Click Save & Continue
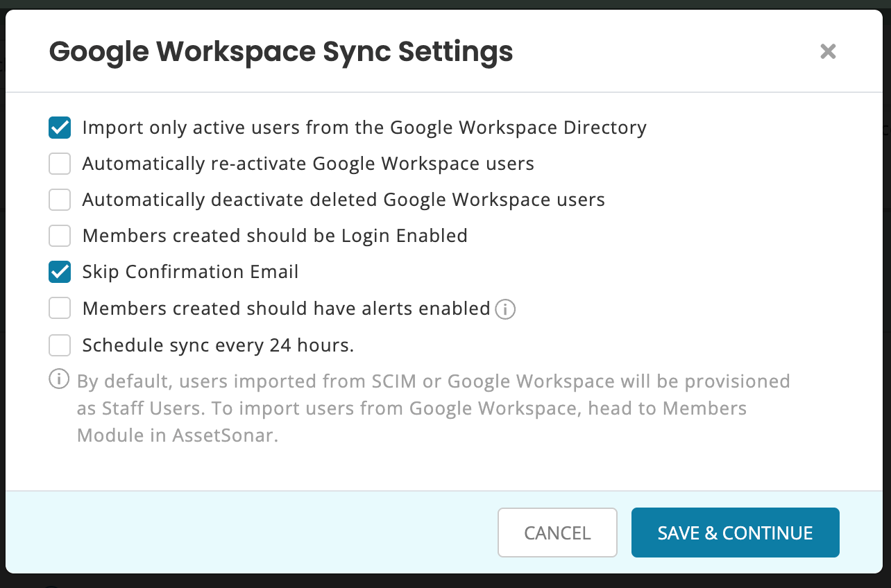This screenshot has height=588, width=891. click(735, 533)
